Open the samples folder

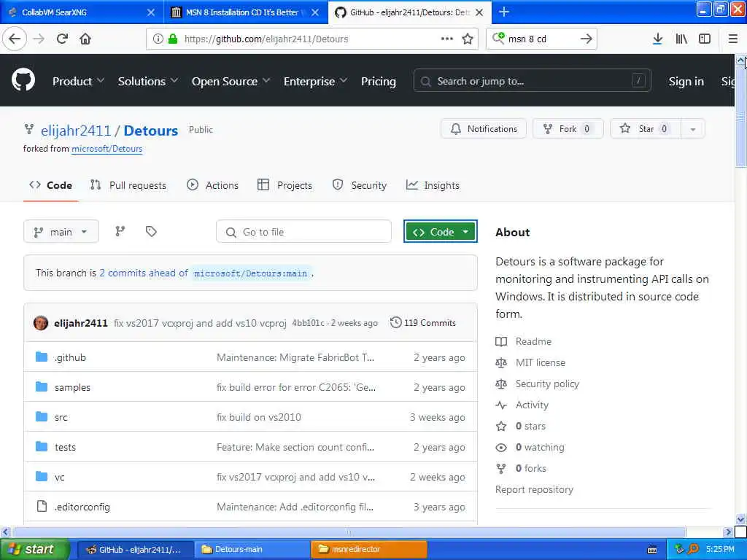tap(72, 387)
